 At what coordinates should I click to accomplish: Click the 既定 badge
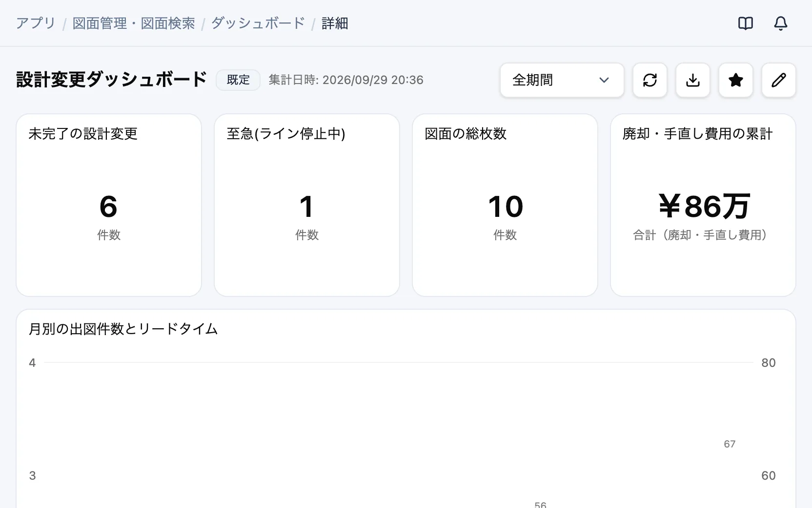tap(238, 80)
